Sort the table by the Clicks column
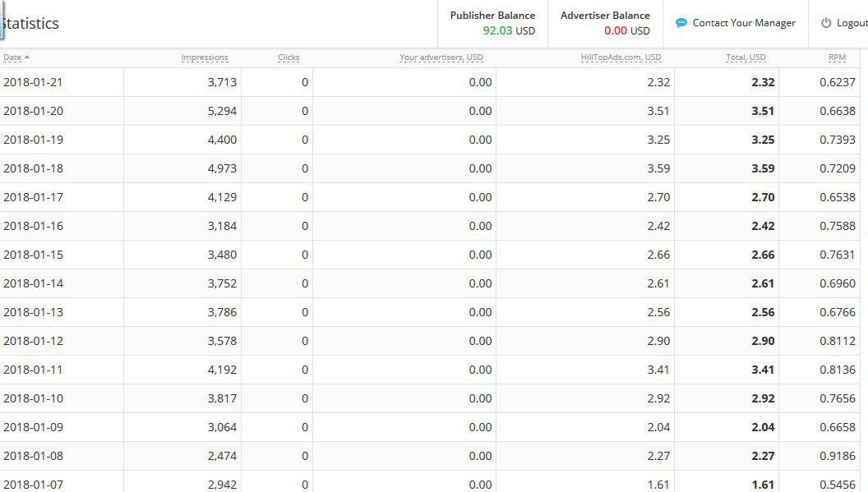 pos(289,57)
